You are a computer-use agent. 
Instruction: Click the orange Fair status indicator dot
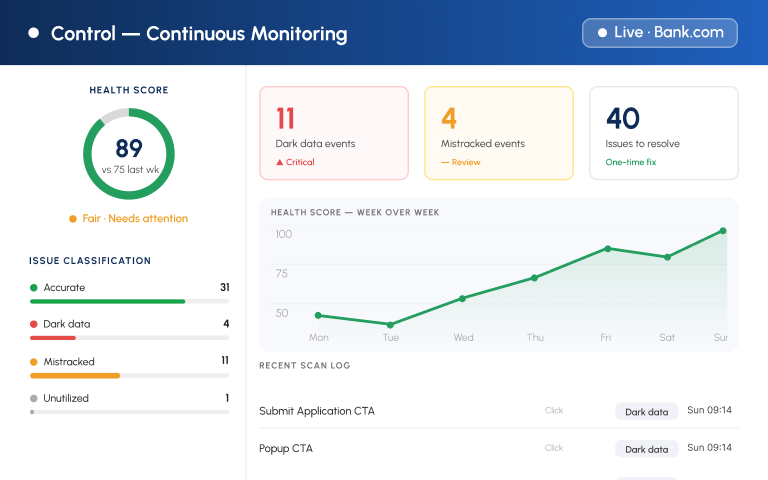pyautogui.click(x=72, y=219)
